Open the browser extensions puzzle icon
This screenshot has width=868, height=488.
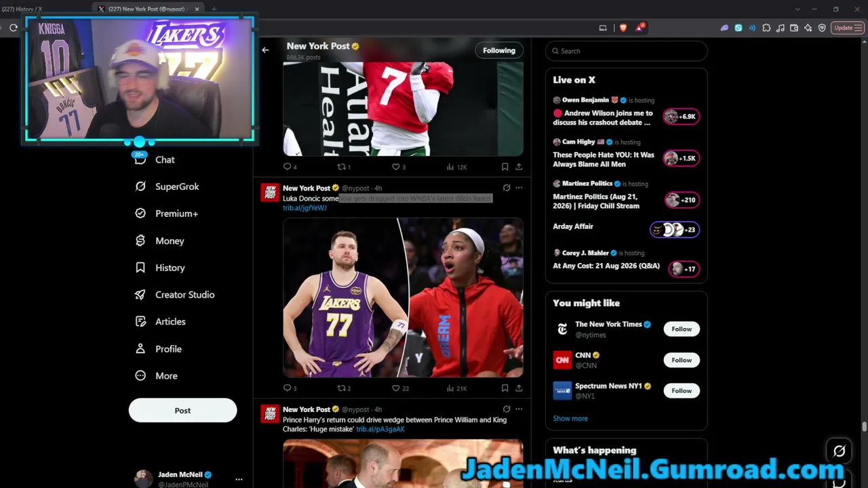coord(766,28)
